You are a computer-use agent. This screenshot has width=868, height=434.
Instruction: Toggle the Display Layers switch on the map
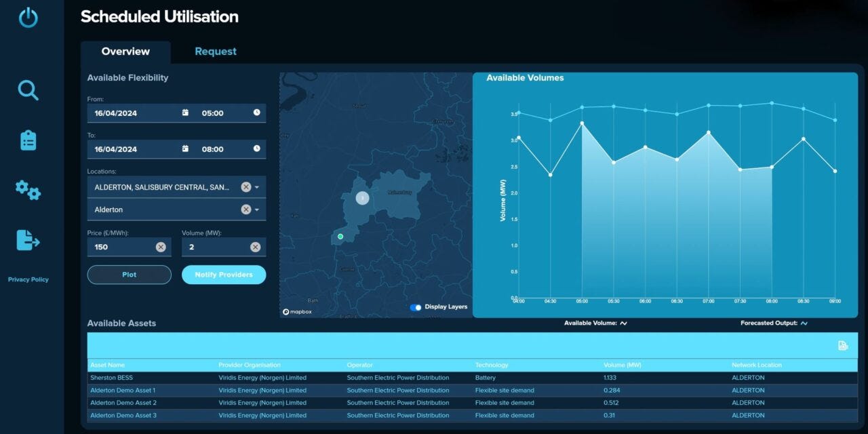tap(415, 307)
